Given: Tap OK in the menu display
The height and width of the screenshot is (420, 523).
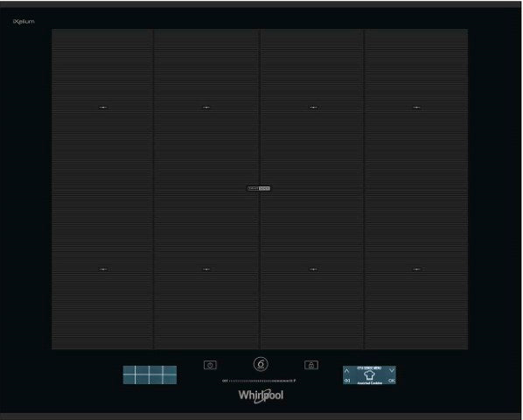Looking at the screenshot, I should 392,381.
